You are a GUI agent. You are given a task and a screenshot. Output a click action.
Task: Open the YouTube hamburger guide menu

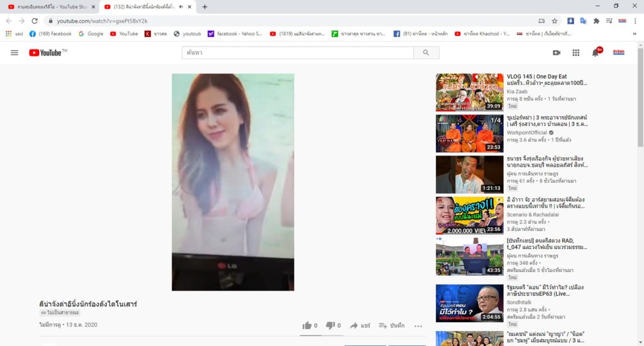[x=14, y=53]
